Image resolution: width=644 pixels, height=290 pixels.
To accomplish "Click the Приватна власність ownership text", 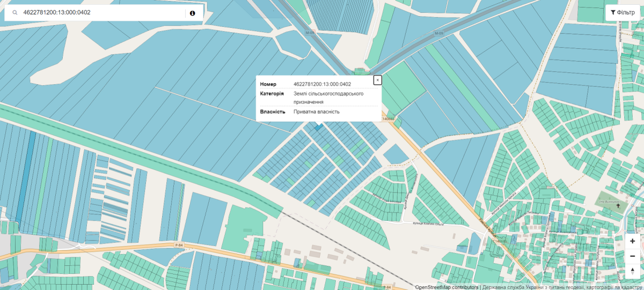I will click(x=317, y=111).
